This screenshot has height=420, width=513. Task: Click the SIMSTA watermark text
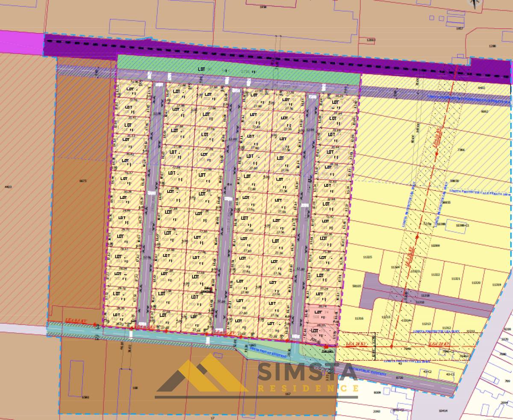(307, 373)
